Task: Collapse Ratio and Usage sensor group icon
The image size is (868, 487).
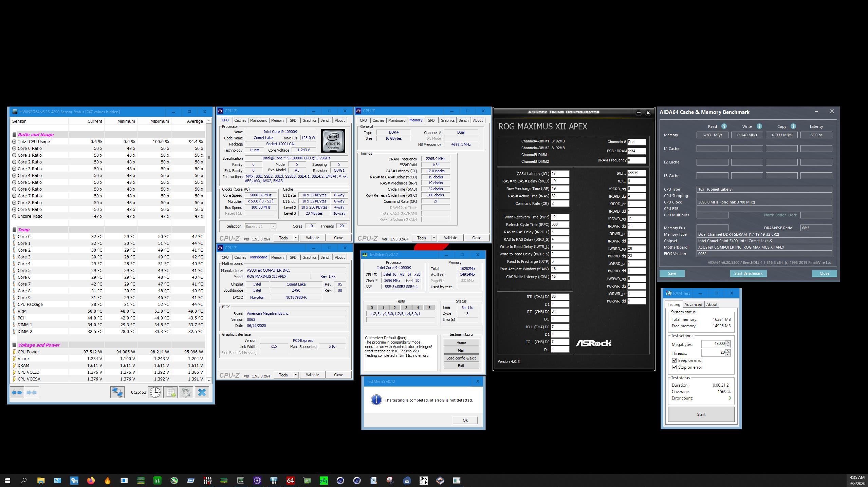Action: pos(14,135)
